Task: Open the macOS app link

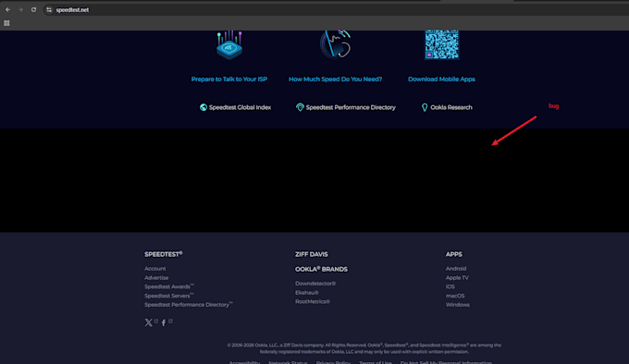Action: [455, 296]
